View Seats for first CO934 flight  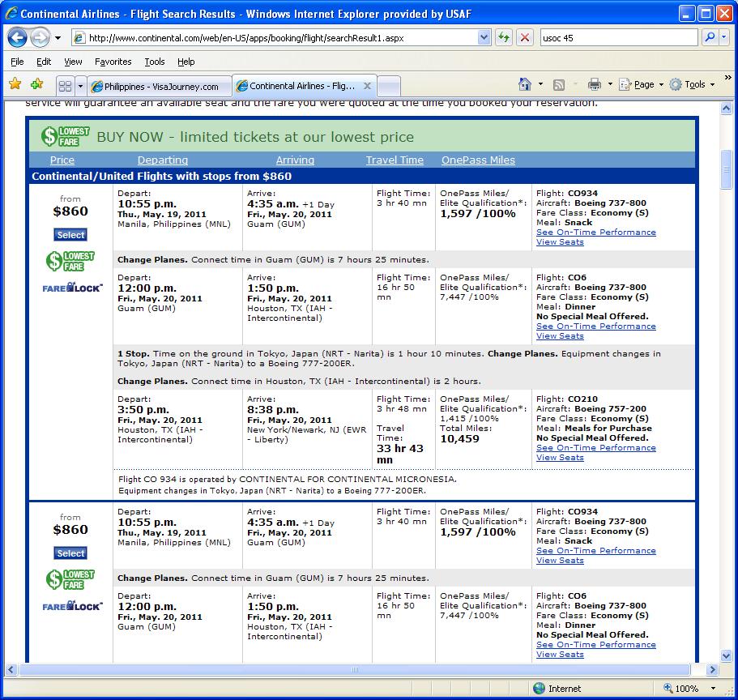(560, 242)
